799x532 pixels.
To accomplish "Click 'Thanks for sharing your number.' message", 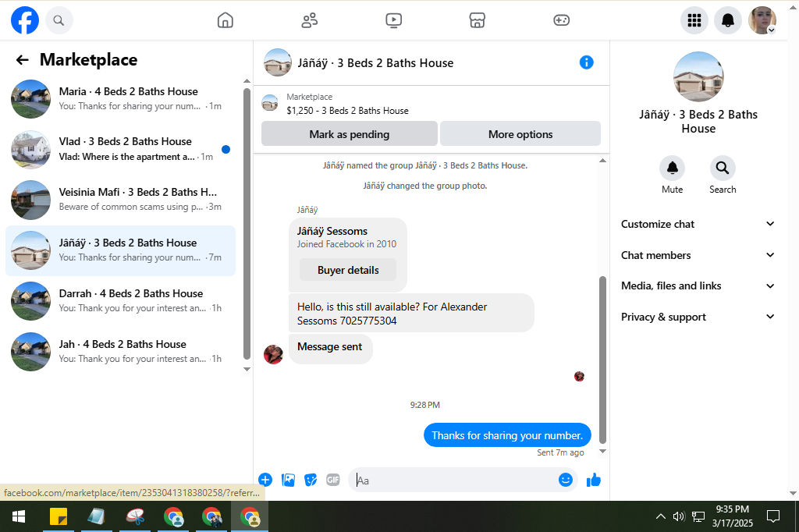I will pos(507,435).
